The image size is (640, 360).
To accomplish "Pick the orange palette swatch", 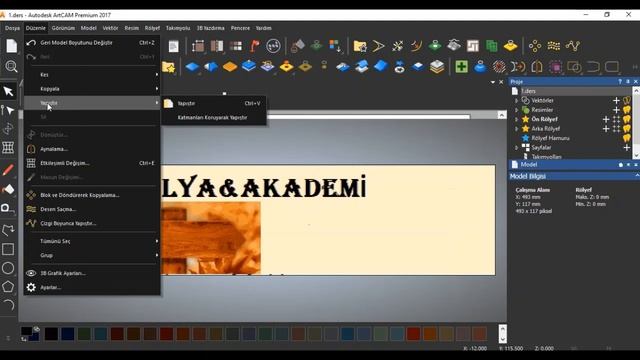I will coord(430,334).
